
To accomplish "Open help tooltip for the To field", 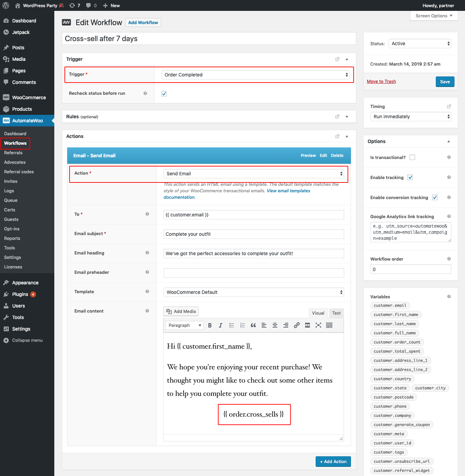I will [147, 214].
